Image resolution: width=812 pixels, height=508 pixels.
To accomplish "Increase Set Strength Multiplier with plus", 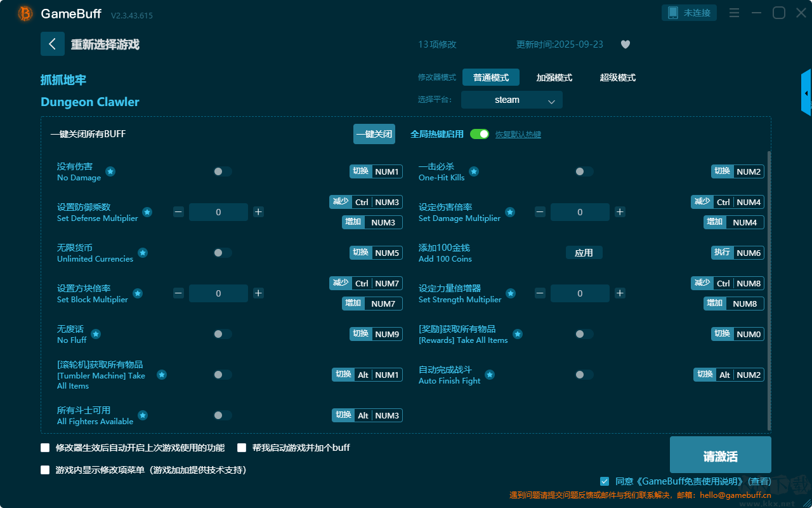I will tap(620, 293).
